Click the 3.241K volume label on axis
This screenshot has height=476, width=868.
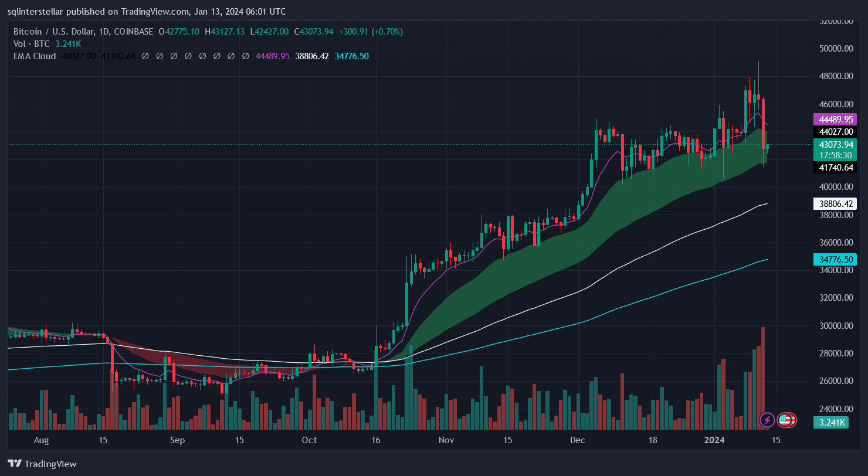(x=832, y=422)
